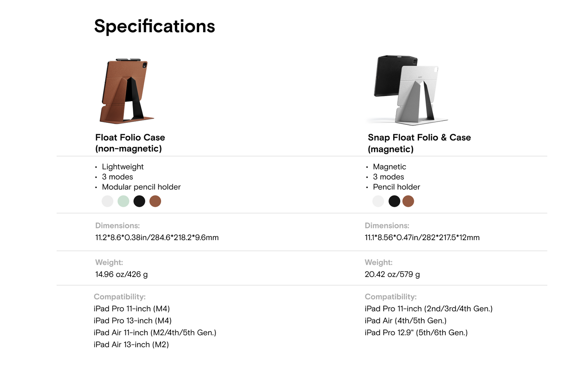Pick black color swatch for Float Folio Case
Image resolution: width=588 pixels, height=372 pixels.
139,201
